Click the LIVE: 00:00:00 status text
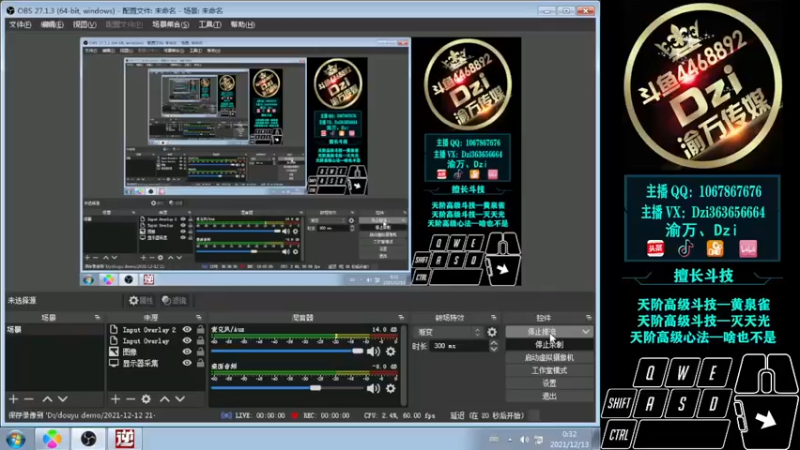The width and height of the screenshot is (800, 450). (x=260, y=415)
